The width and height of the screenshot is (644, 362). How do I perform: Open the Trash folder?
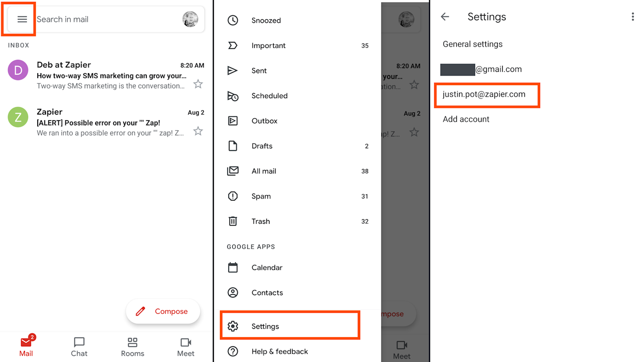pyautogui.click(x=298, y=221)
